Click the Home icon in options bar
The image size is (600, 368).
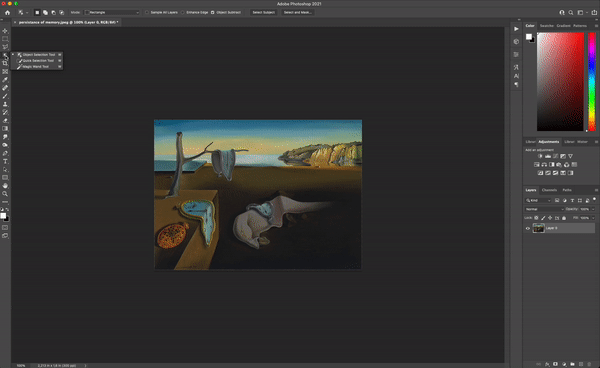[7, 12]
